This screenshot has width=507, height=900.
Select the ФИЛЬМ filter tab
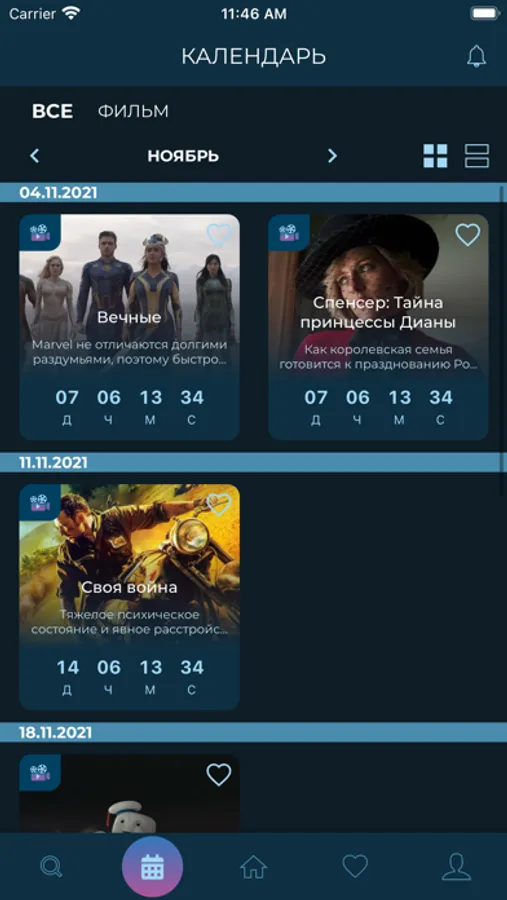133,111
